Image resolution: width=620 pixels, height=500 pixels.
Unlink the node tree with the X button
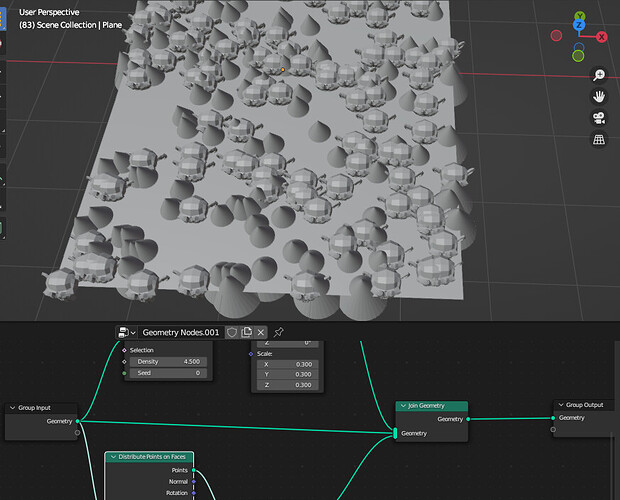click(261, 332)
